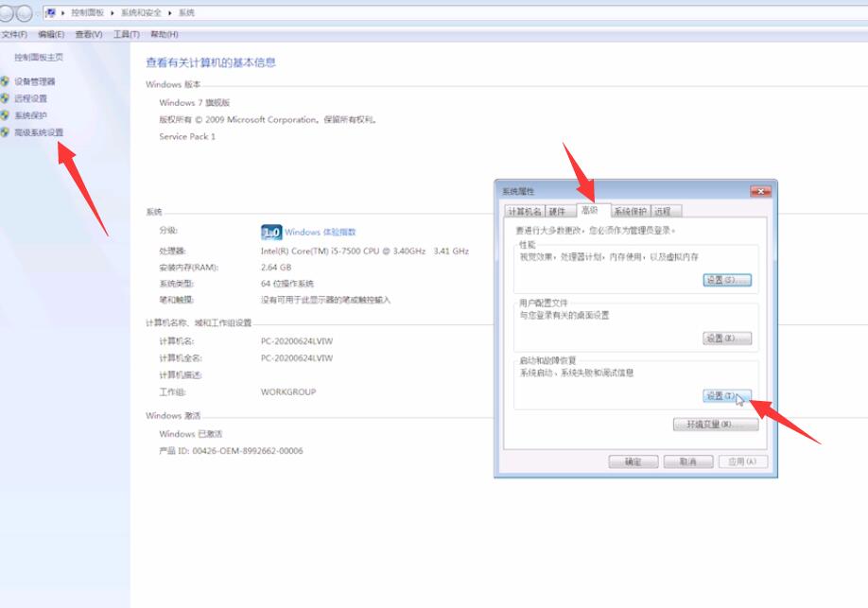
Task: Open the Windows 体验指数 link
Action: (320, 232)
